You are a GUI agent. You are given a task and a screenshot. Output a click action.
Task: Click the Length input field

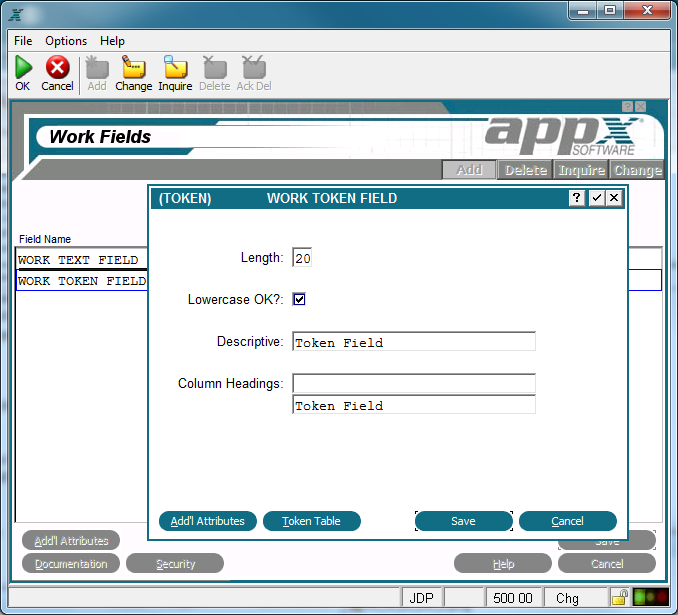[x=302, y=258]
